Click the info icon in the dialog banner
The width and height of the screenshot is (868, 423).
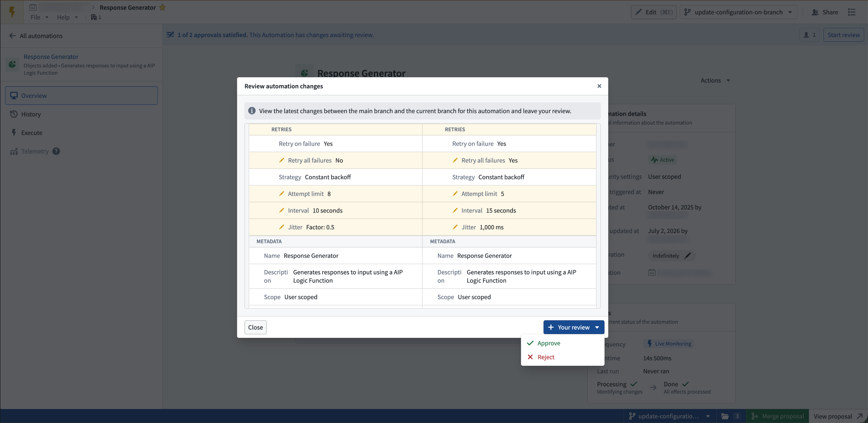click(252, 111)
